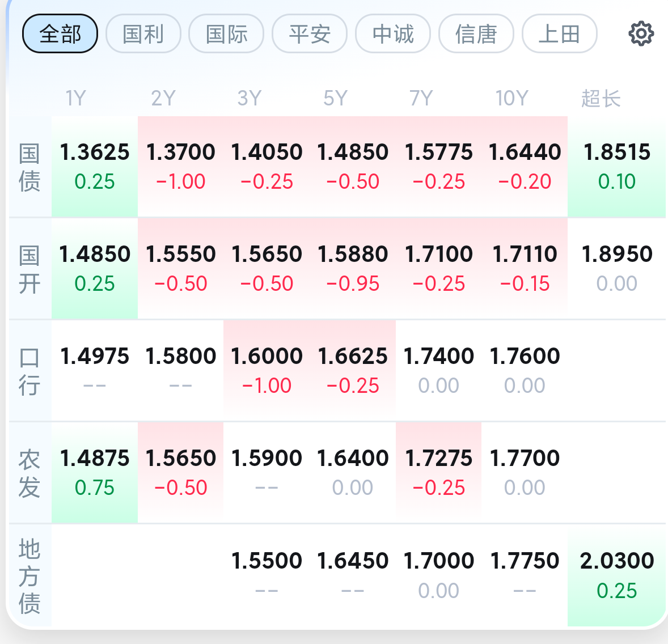
Task: Open the 信唐 tab
Action: (476, 33)
